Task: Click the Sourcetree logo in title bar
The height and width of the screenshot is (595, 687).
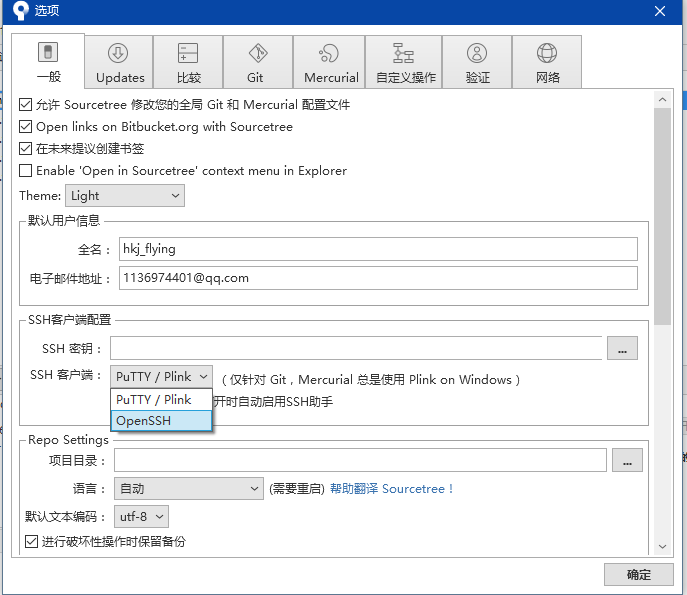Action: coord(20,11)
